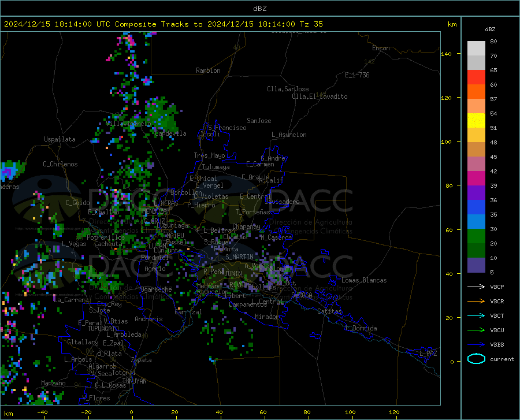
Task: Click the 'Ugarteche' map label
Action: pos(156,289)
